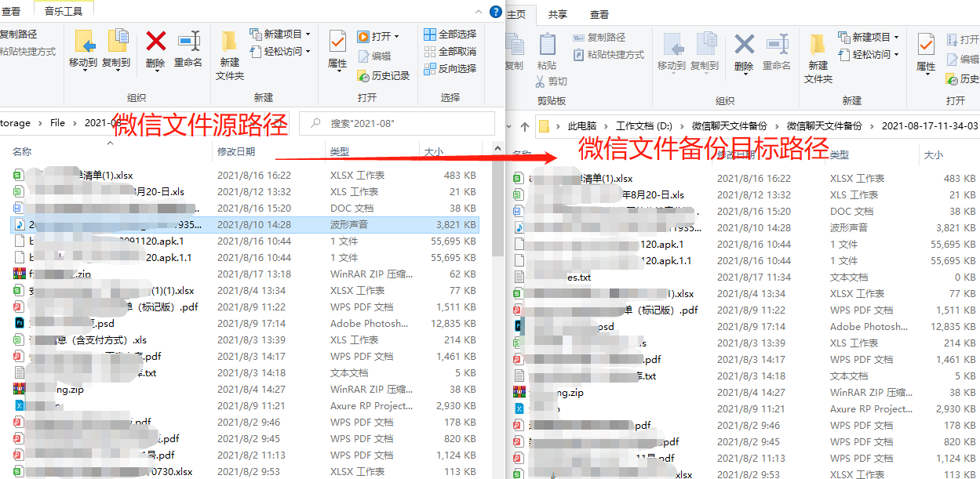
Task: Click the 搜索"2021-08" search box
Action: point(392,124)
